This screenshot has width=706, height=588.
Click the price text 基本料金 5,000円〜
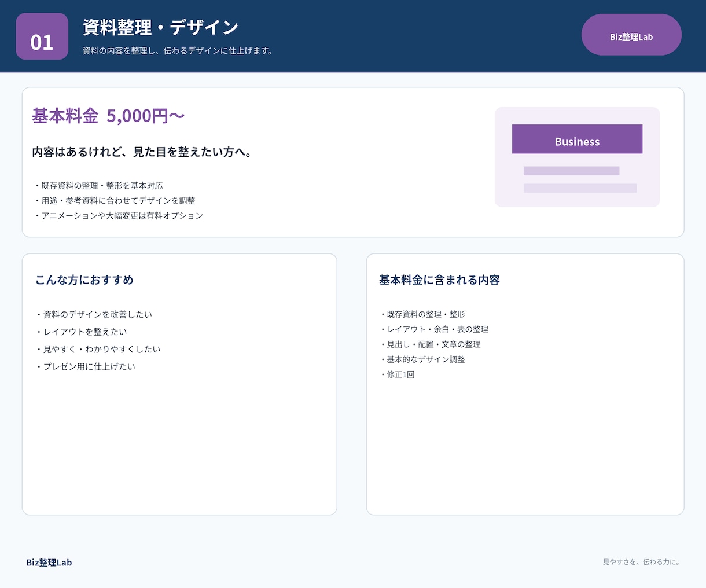point(108,116)
